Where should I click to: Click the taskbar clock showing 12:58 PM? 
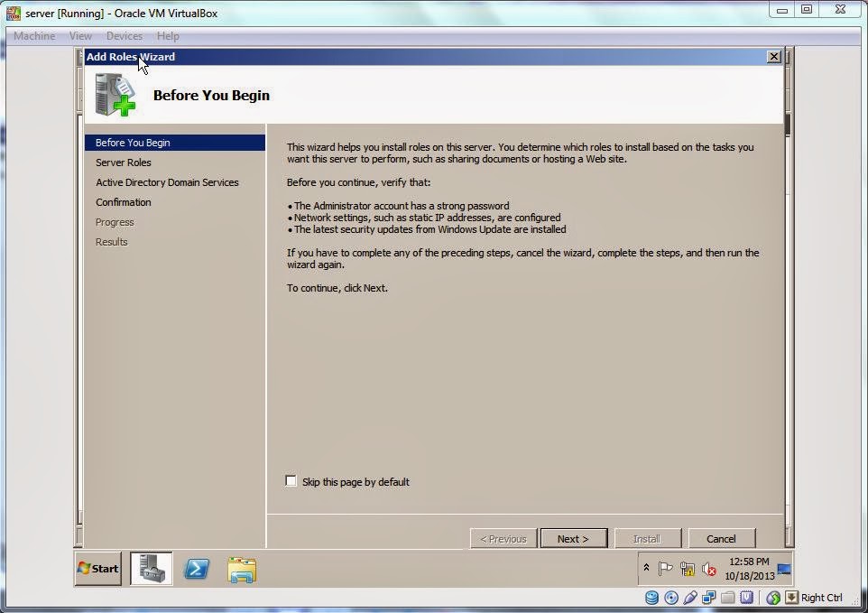(749, 569)
